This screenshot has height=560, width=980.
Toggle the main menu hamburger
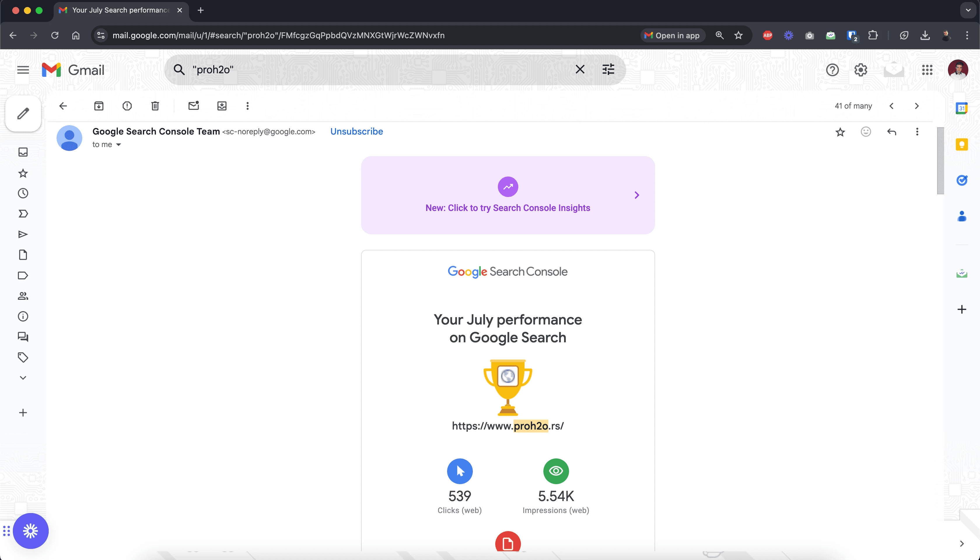pos(23,70)
